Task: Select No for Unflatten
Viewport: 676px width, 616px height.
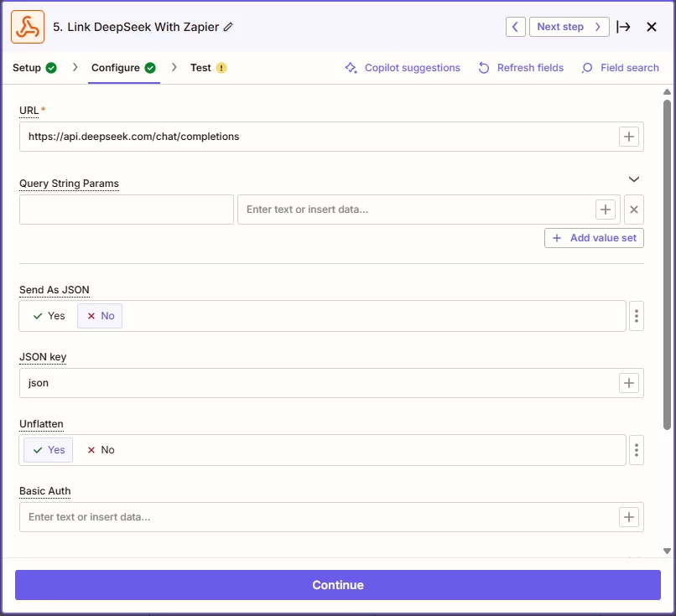Action: (x=101, y=450)
